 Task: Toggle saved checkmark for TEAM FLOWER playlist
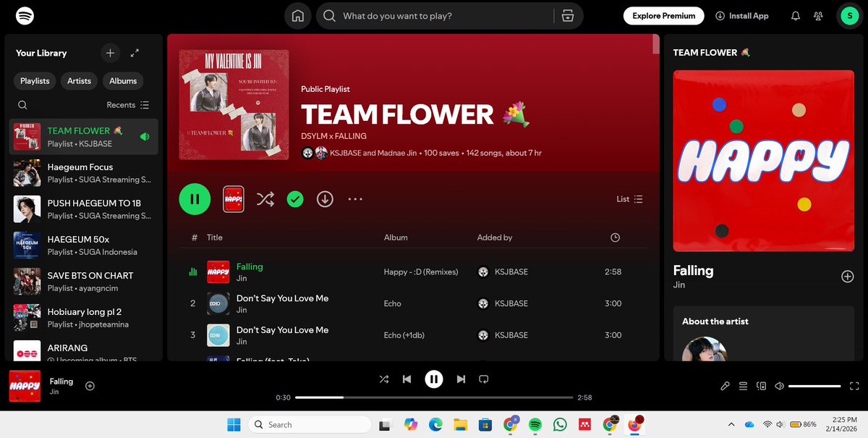(294, 199)
